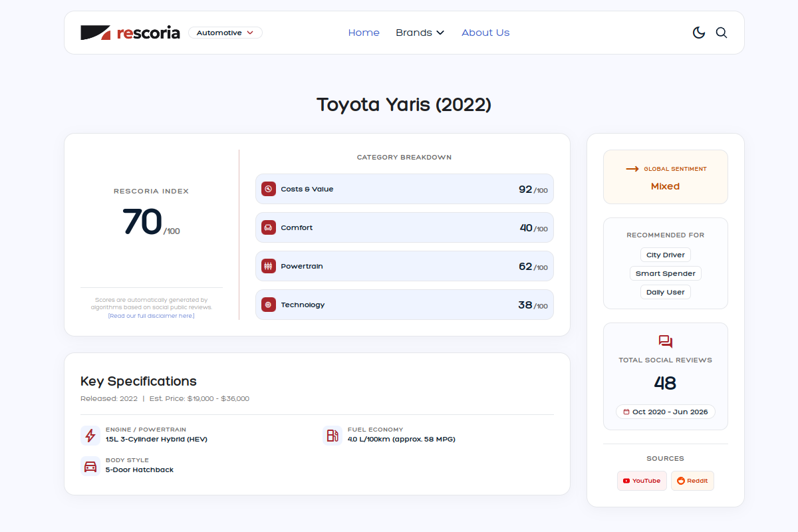
Task: Open the About Us page
Action: 485,33
